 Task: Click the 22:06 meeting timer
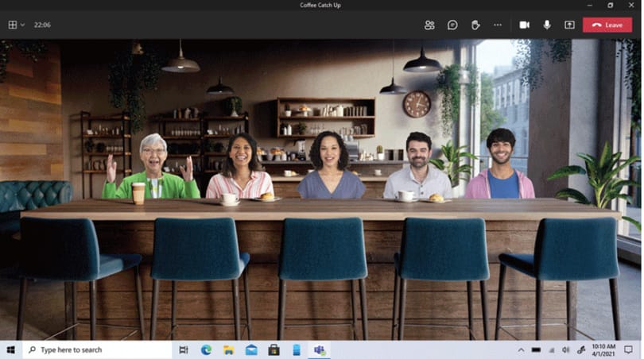click(x=42, y=25)
